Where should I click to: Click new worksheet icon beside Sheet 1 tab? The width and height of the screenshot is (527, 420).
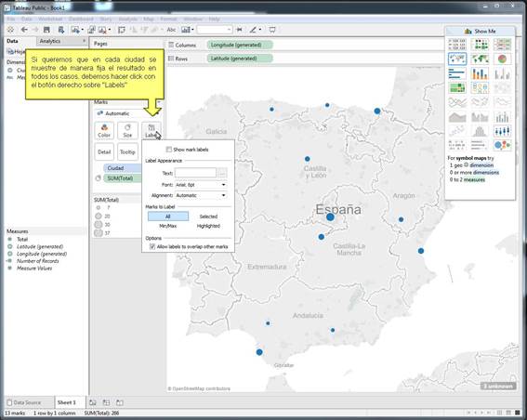pos(93,402)
